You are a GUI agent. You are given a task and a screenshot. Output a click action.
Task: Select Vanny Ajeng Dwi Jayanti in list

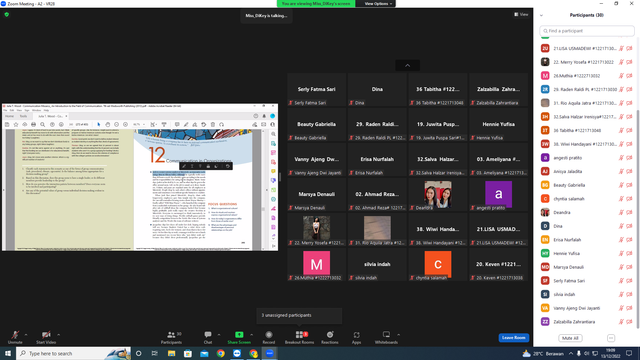coord(587,308)
